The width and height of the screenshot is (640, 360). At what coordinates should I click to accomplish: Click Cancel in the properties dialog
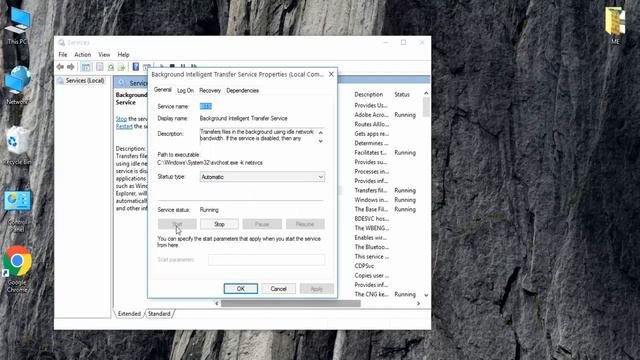278,289
